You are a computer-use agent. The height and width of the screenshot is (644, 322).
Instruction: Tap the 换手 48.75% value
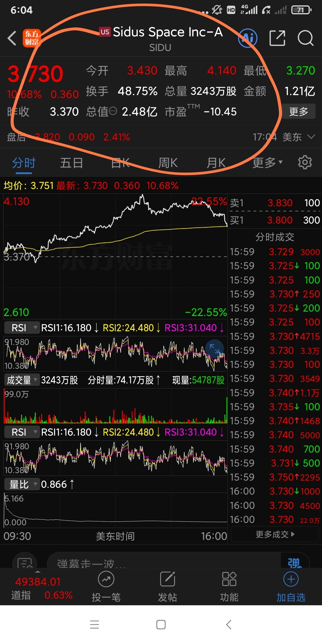(137, 91)
